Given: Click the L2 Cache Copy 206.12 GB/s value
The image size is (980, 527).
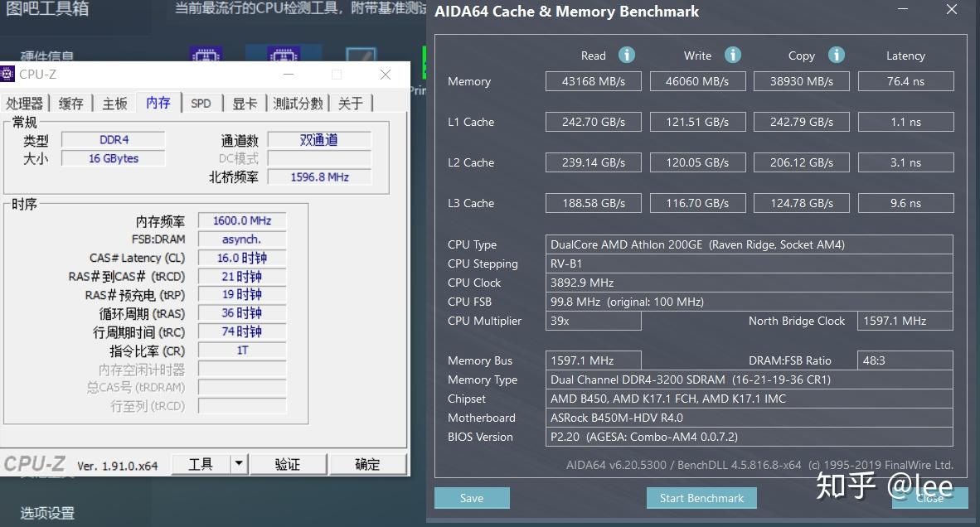Looking at the screenshot, I should pyautogui.click(x=802, y=162).
